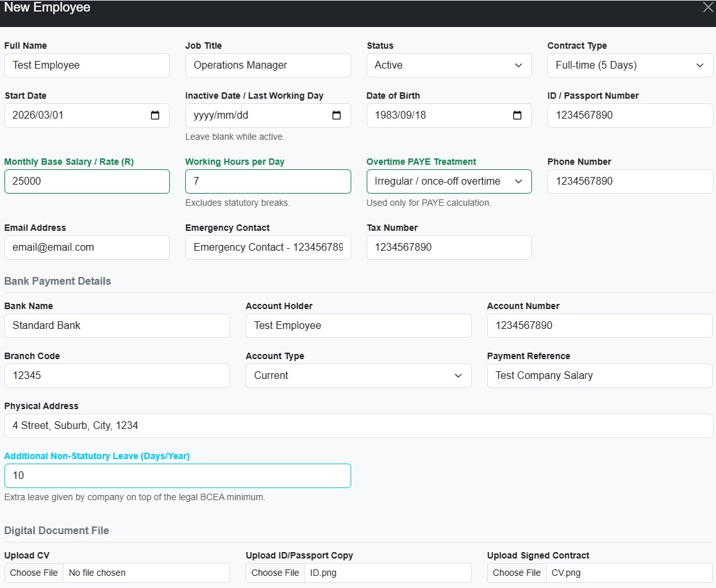Click the Emergency Contact field
The image size is (716, 588).
pos(268,248)
